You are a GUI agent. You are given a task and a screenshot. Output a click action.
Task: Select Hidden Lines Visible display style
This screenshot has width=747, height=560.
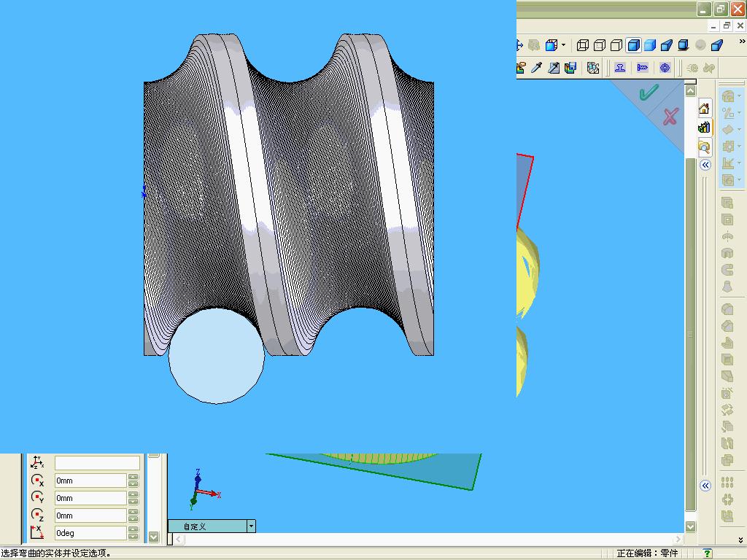click(600, 45)
